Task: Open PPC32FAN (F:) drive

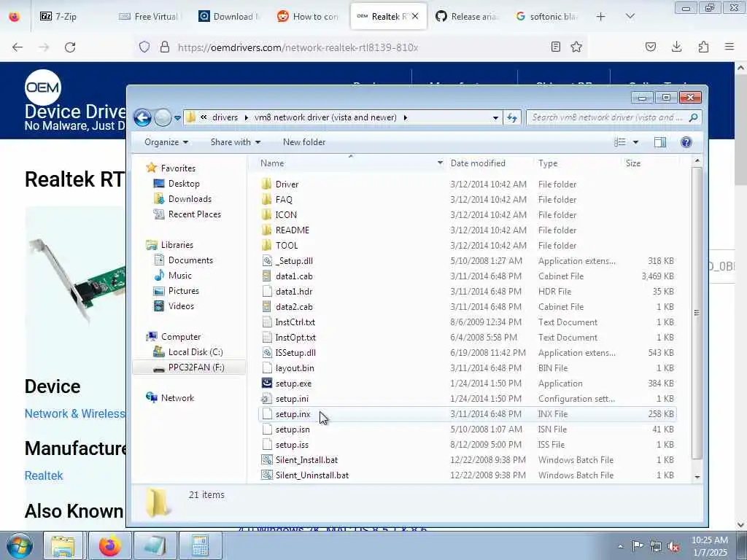Action: [x=196, y=367]
